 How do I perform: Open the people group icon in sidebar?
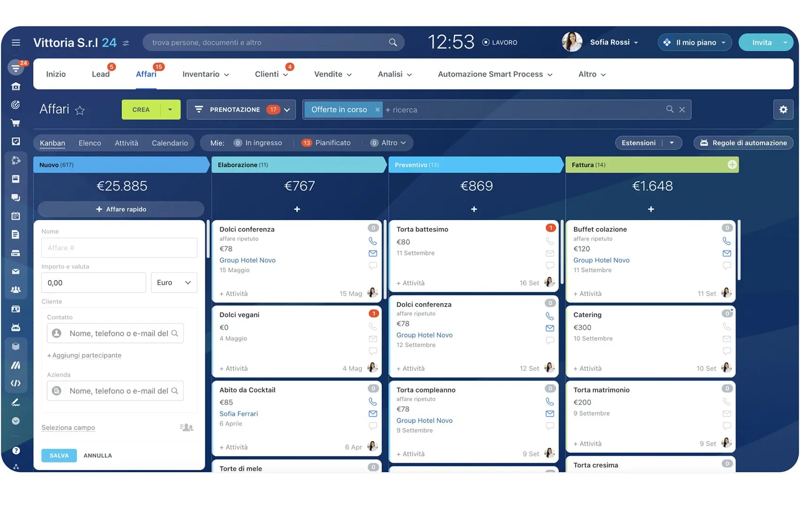pyautogui.click(x=16, y=290)
